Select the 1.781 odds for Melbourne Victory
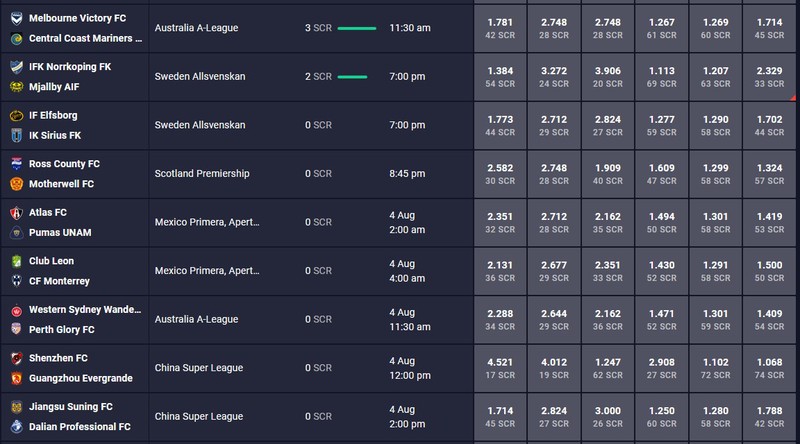 (x=500, y=28)
